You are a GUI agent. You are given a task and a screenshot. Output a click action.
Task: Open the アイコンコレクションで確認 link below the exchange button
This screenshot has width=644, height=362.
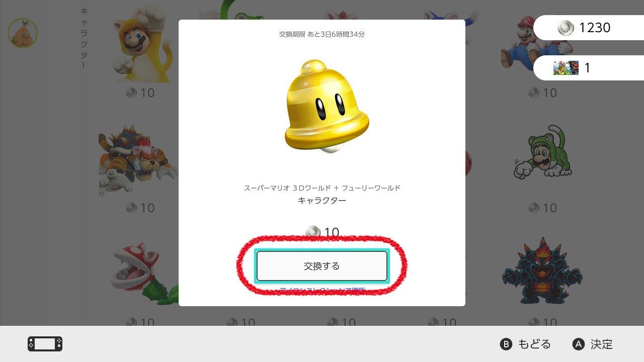click(x=322, y=290)
